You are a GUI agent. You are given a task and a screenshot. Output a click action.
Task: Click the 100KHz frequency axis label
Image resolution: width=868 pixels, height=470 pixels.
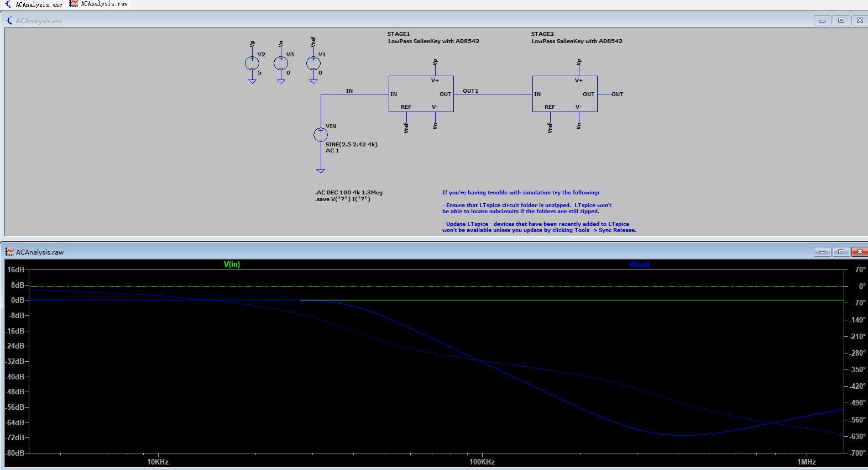[482, 462]
